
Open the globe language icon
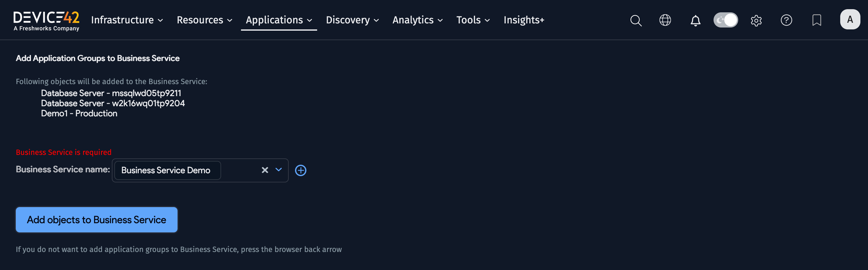pyautogui.click(x=665, y=20)
